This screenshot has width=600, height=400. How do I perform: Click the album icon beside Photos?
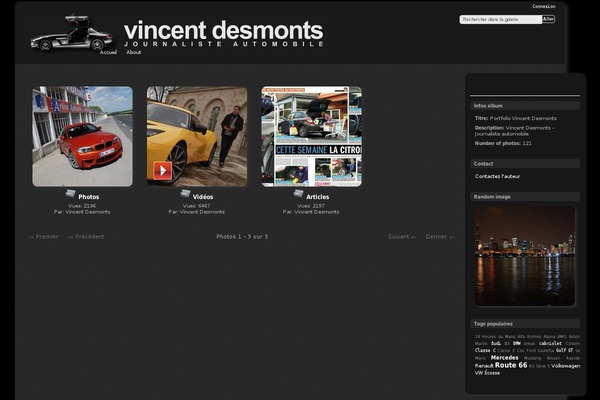[70, 194]
